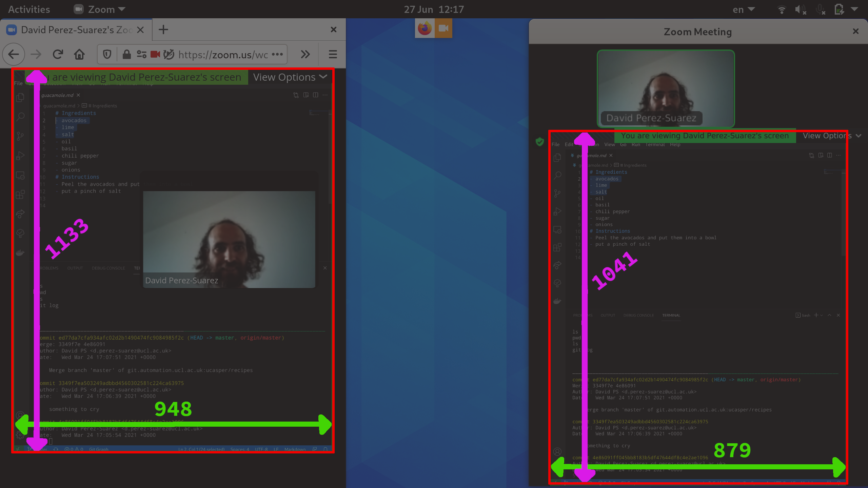Open the Zoom application menu in top bar
This screenshot has width=868, height=488.
[100, 9]
